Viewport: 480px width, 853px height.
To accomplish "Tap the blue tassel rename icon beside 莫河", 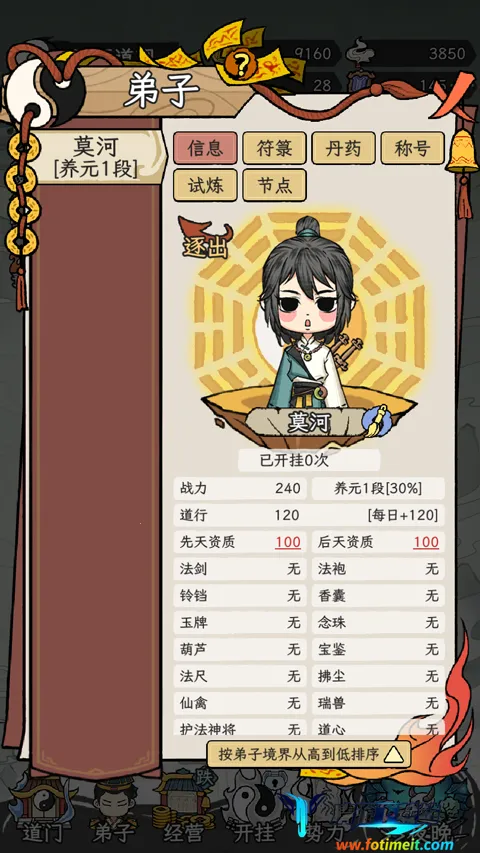I will pos(377,421).
